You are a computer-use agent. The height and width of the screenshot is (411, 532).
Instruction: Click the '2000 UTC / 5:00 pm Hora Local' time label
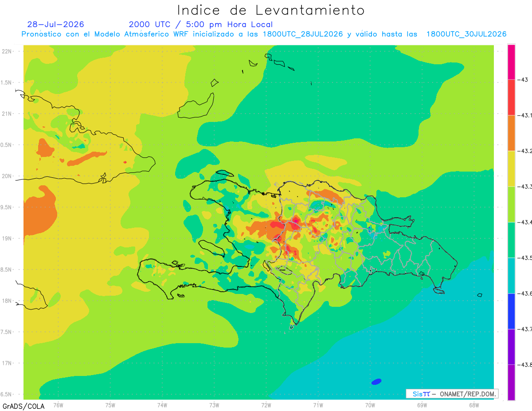coord(201,24)
